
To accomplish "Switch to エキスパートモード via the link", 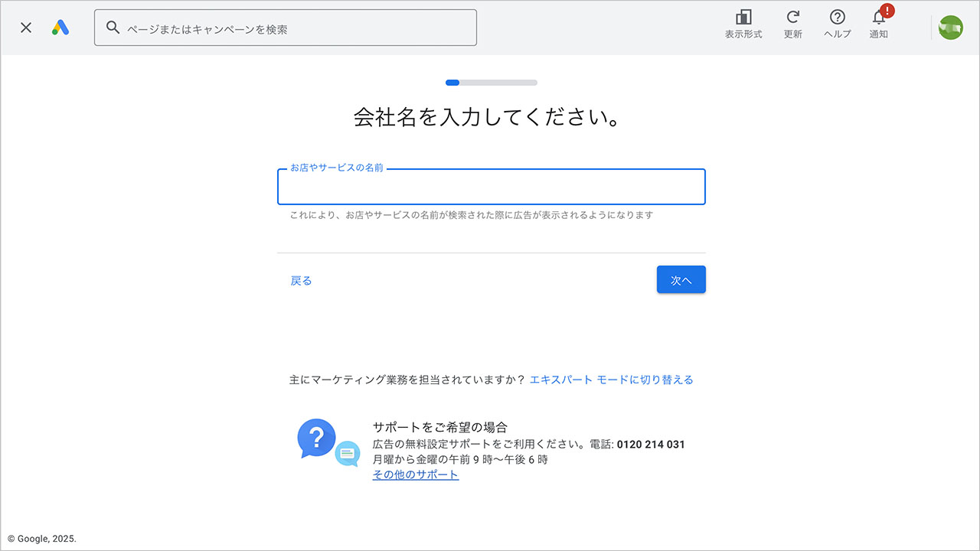I will [x=612, y=379].
